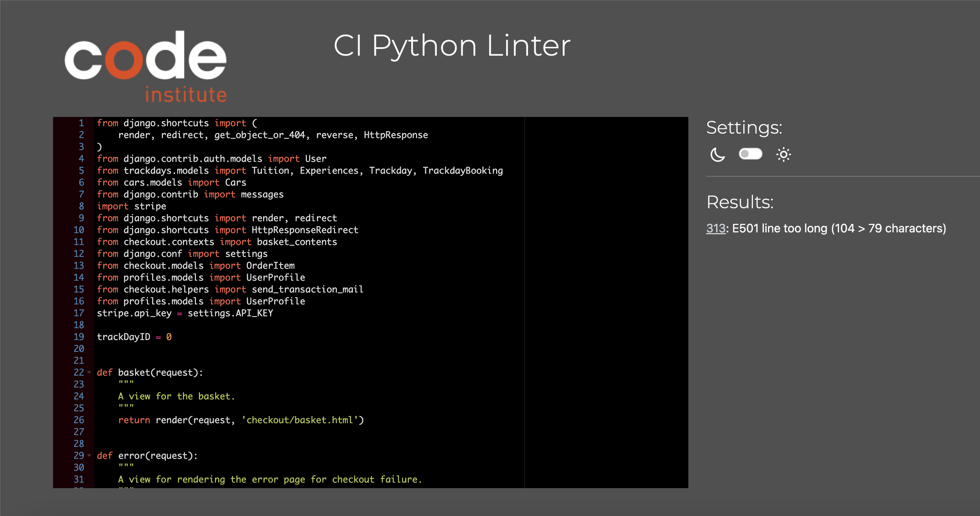This screenshot has width=980, height=516.
Task: Open line 313 error link
Action: [715, 228]
